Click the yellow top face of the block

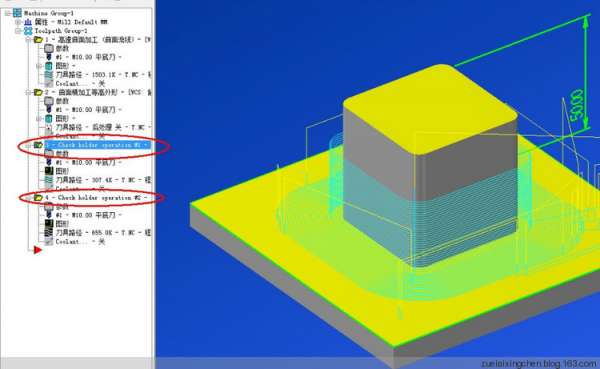430,110
